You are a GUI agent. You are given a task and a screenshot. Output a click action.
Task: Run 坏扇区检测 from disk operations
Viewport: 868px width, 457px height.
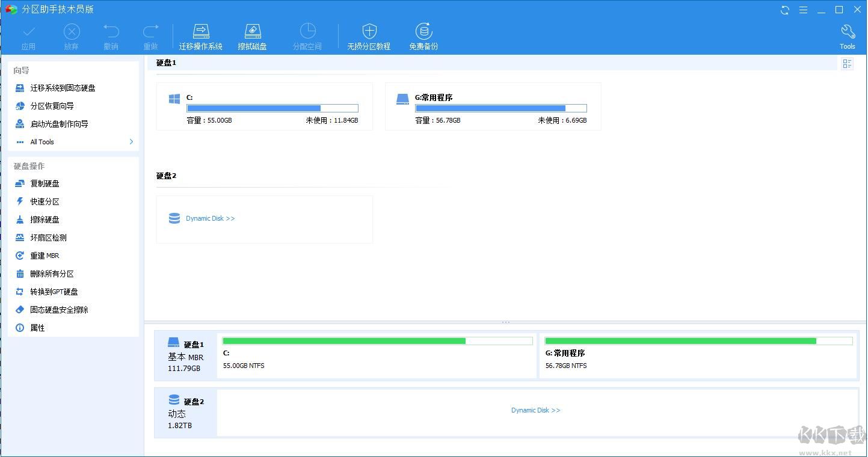(x=48, y=238)
